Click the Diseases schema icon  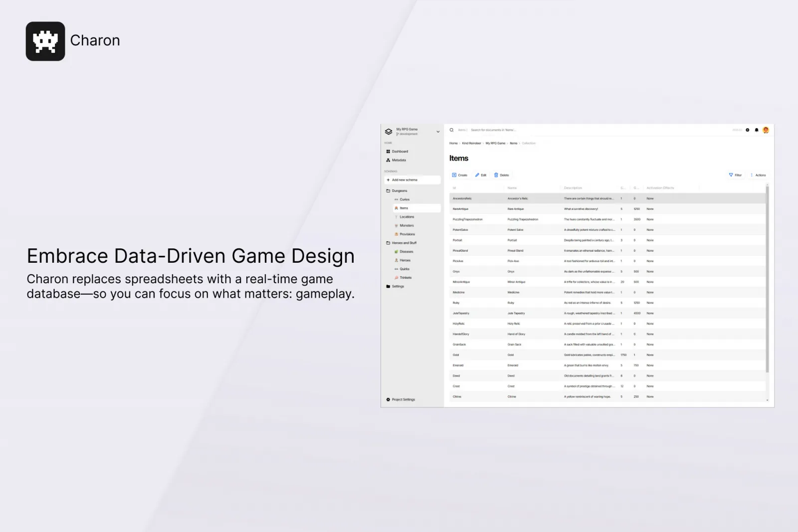[396, 251]
